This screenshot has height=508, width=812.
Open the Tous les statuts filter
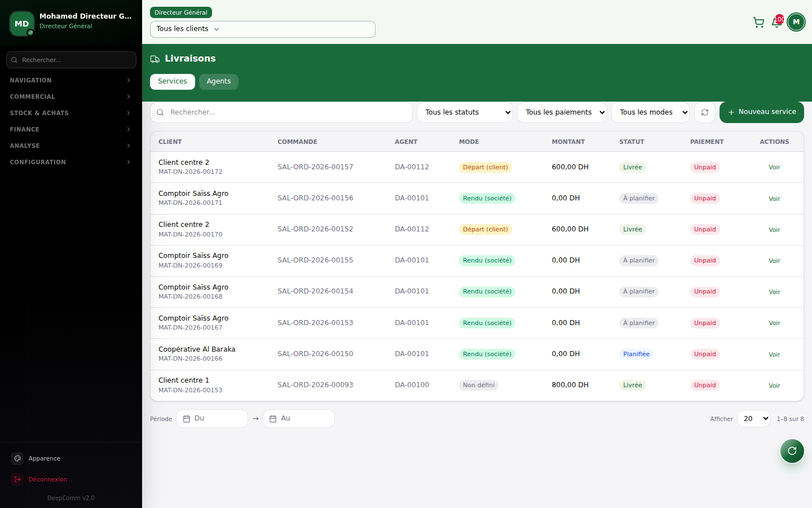pos(465,112)
